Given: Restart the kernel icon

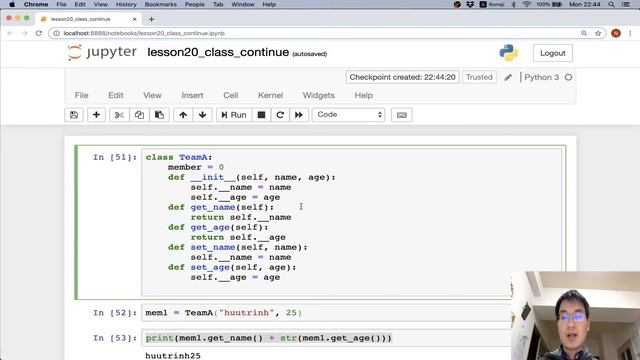Looking at the screenshot, I should [280, 115].
